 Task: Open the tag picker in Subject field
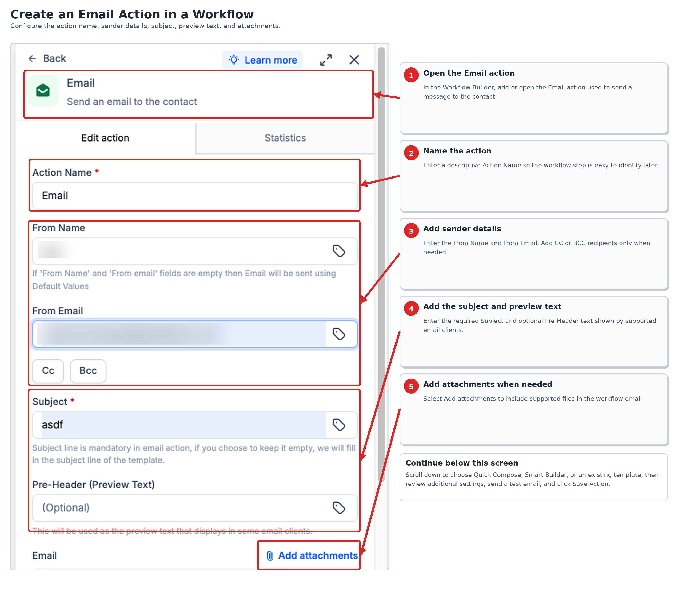click(339, 425)
